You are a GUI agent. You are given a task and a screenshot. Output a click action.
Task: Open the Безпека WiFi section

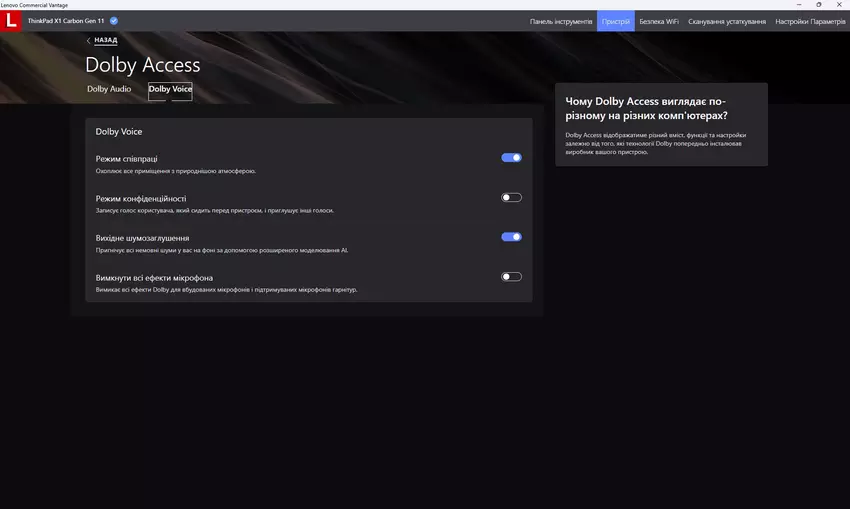(x=659, y=21)
